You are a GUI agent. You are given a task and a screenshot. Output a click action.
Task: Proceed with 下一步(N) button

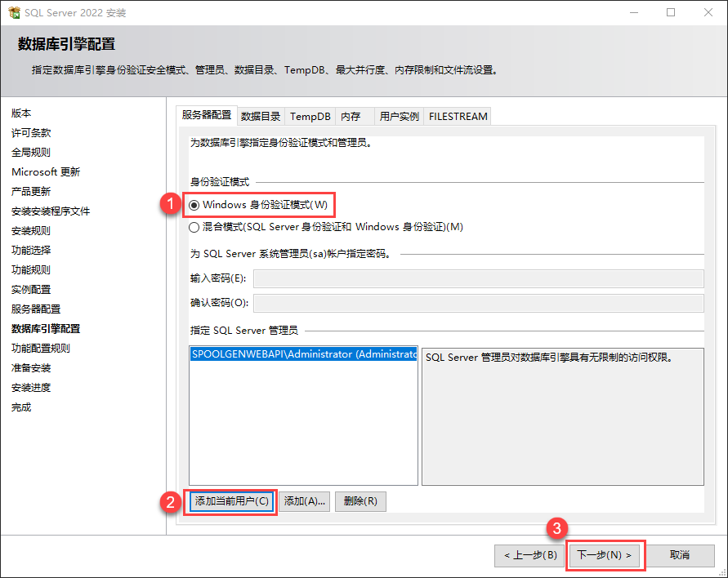point(605,555)
